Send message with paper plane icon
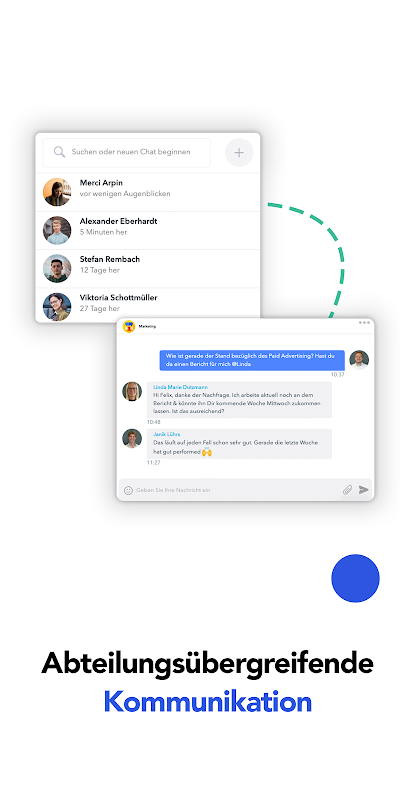The width and height of the screenshot is (400, 800). click(x=363, y=490)
